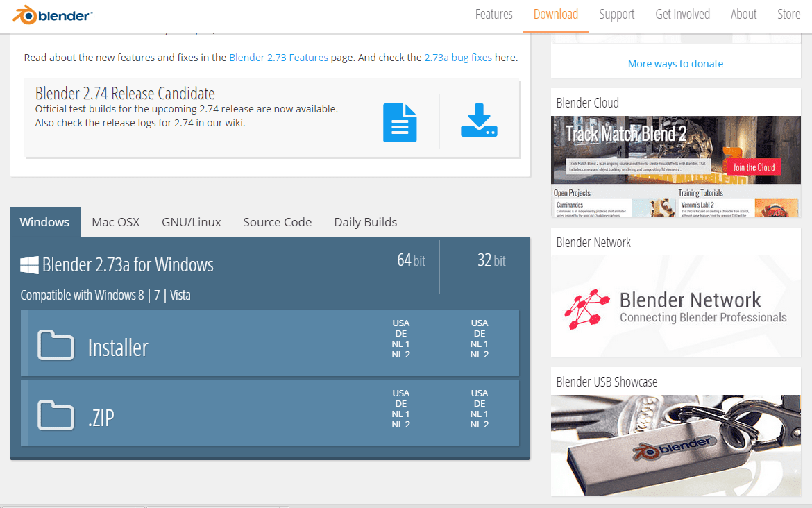Click the Join the Cloud button
This screenshot has height=508, width=812.
754,167
